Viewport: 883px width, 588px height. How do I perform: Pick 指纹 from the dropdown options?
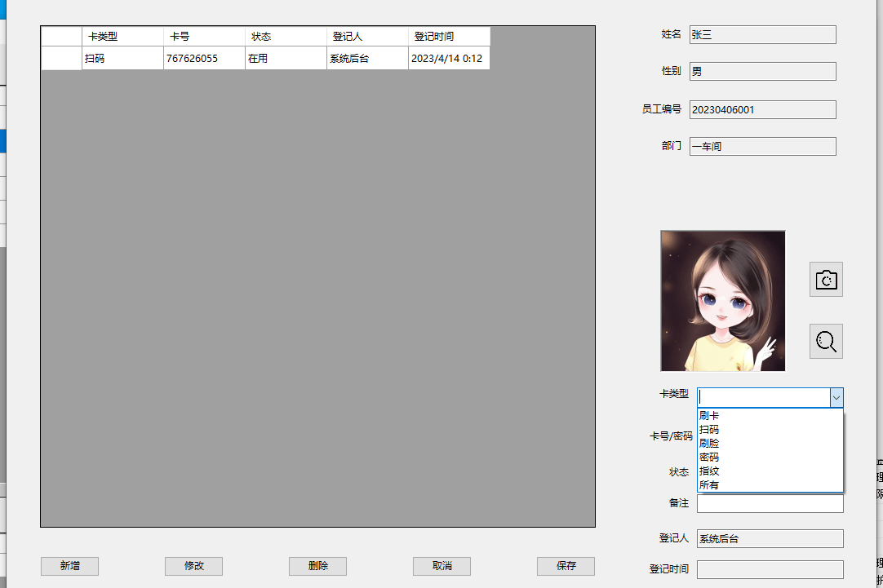tap(709, 471)
